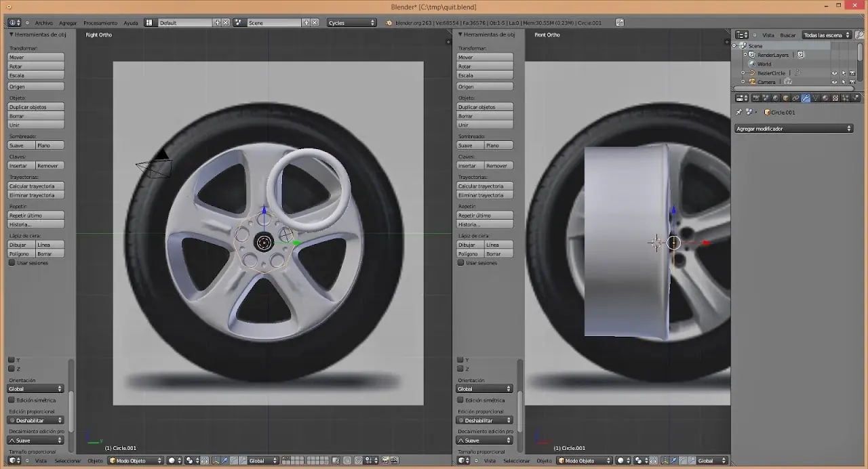Open the Cycles render engine dropdown

point(351,22)
